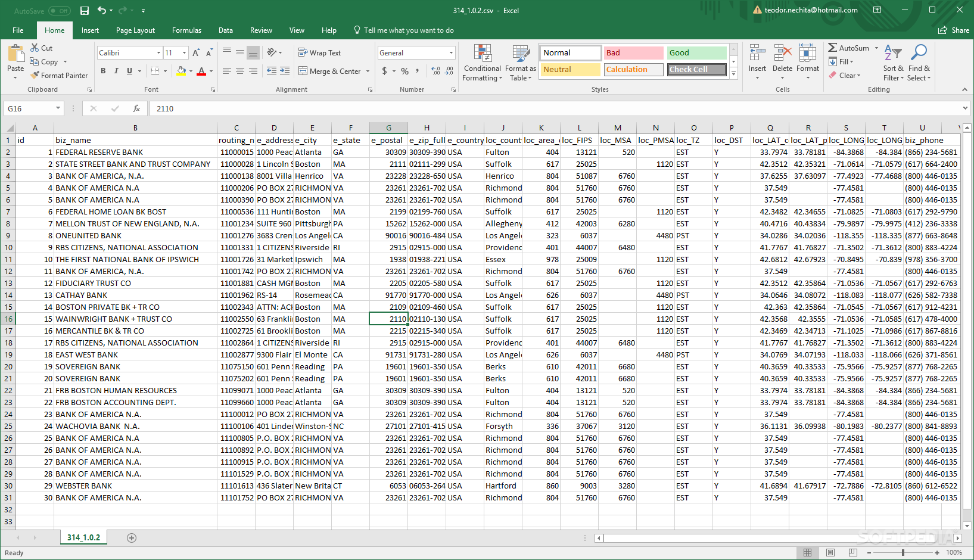Image resolution: width=974 pixels, height=560 pixels.
Task: Open the General number format dropdown
Action: [x=451, y=53]
